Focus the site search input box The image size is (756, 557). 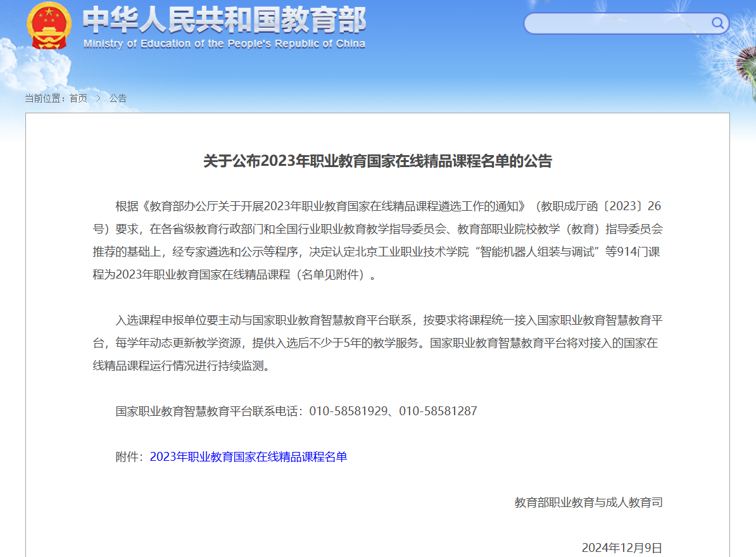coord(617,23)
